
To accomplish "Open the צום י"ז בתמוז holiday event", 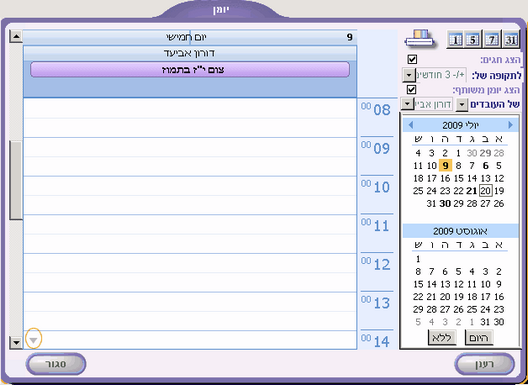I will pyautogui.click(x=190, y=70).
